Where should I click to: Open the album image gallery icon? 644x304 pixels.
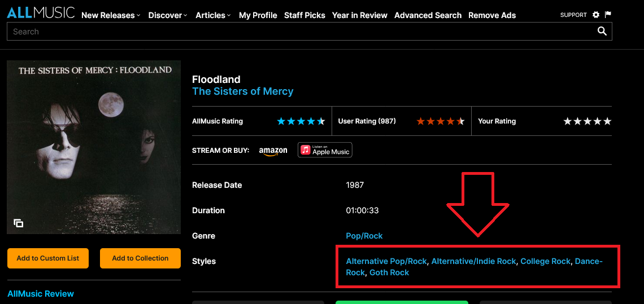(19, 223)
